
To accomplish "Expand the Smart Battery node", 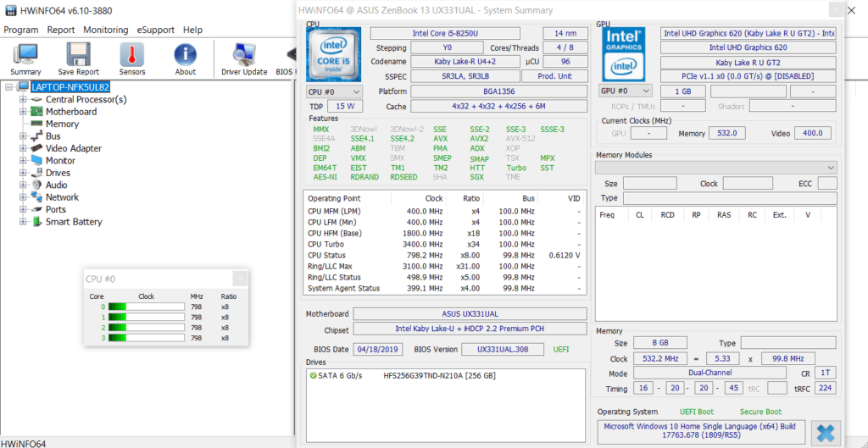I will coord(23,222).
